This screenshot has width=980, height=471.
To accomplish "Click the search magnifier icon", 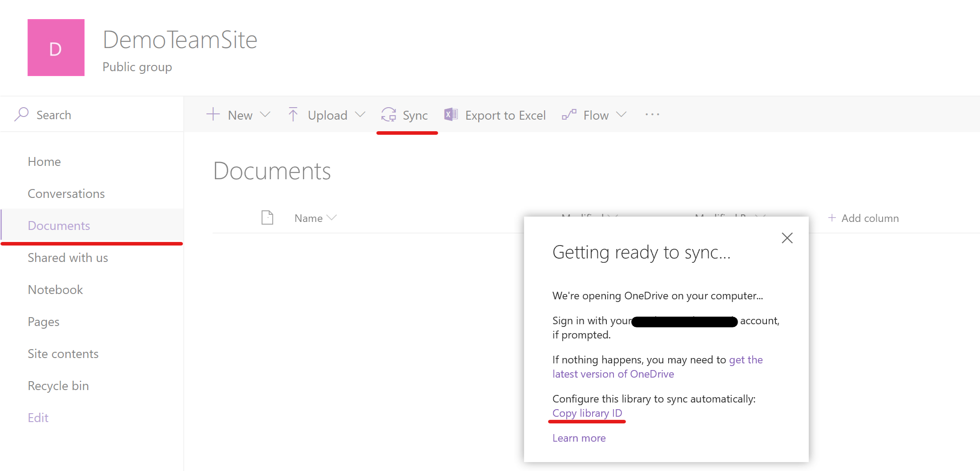I will (21, 114).
